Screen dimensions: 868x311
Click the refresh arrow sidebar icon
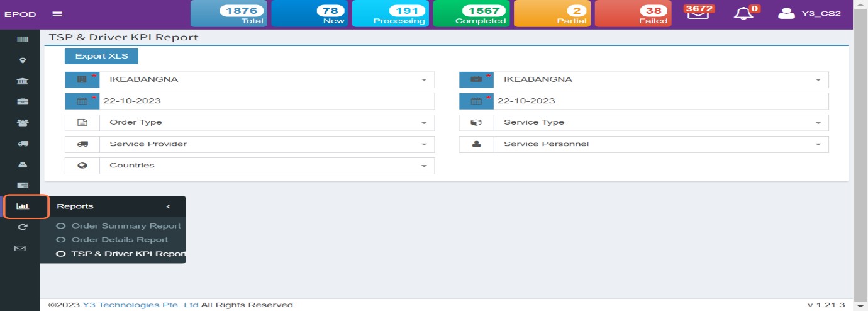(23, 227)
